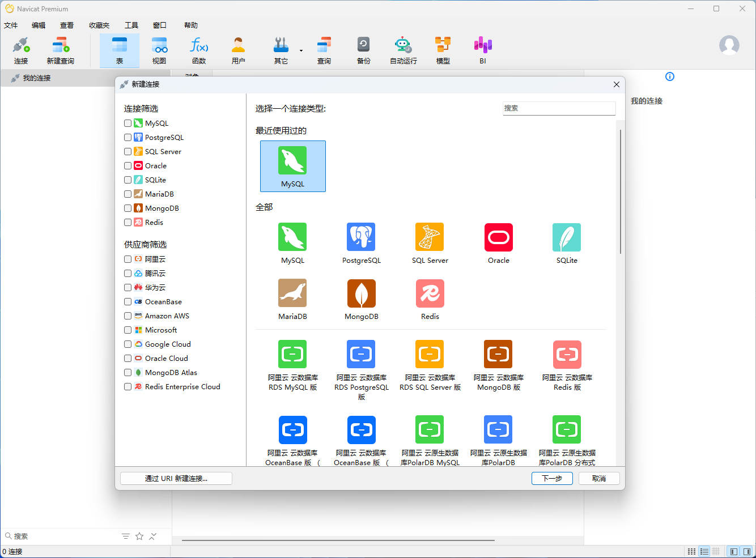Choose the MariaDB seal icon
The height and width of the screenshot is (558, 756).
click(x=292, y=293)
